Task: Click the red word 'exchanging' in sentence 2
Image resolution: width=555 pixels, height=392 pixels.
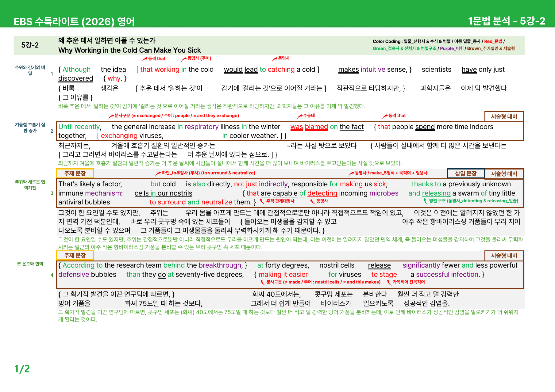Action: [119, 136]
